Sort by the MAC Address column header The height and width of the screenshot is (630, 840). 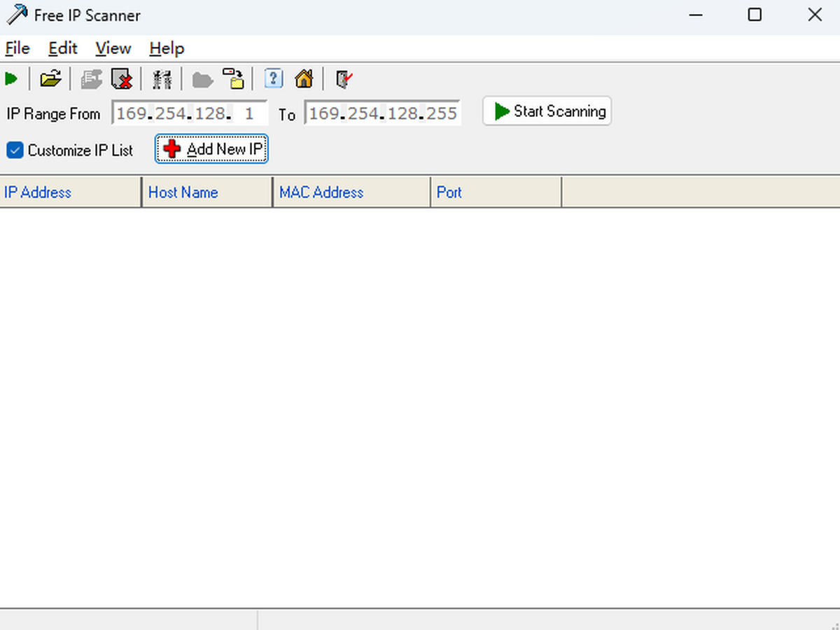[351, 192]
